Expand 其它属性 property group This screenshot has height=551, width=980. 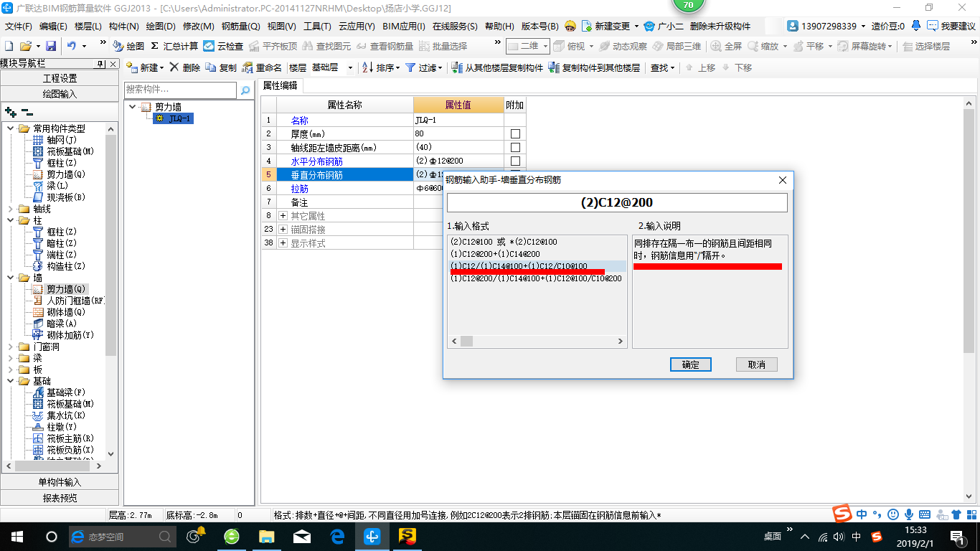pos(283,216)
